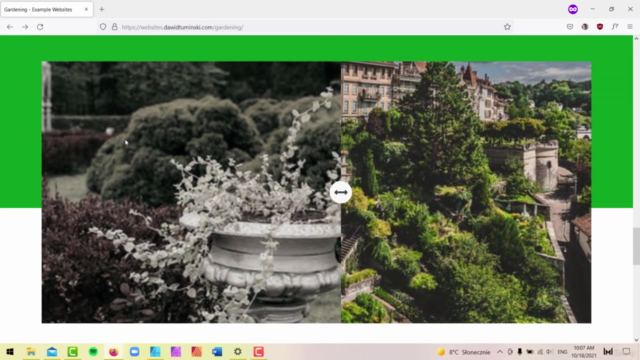Click the font finder f? extension icon

(615, 27)
